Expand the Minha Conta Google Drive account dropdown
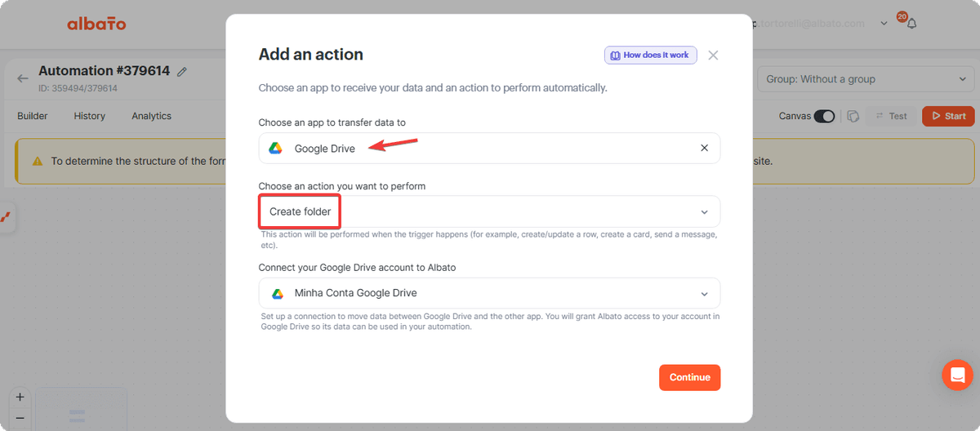 [489, 293]
